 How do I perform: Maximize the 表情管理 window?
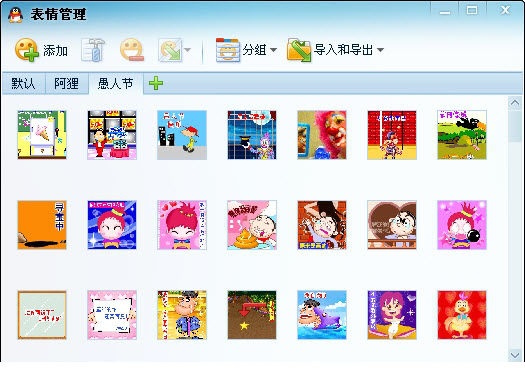pos(472,11)
